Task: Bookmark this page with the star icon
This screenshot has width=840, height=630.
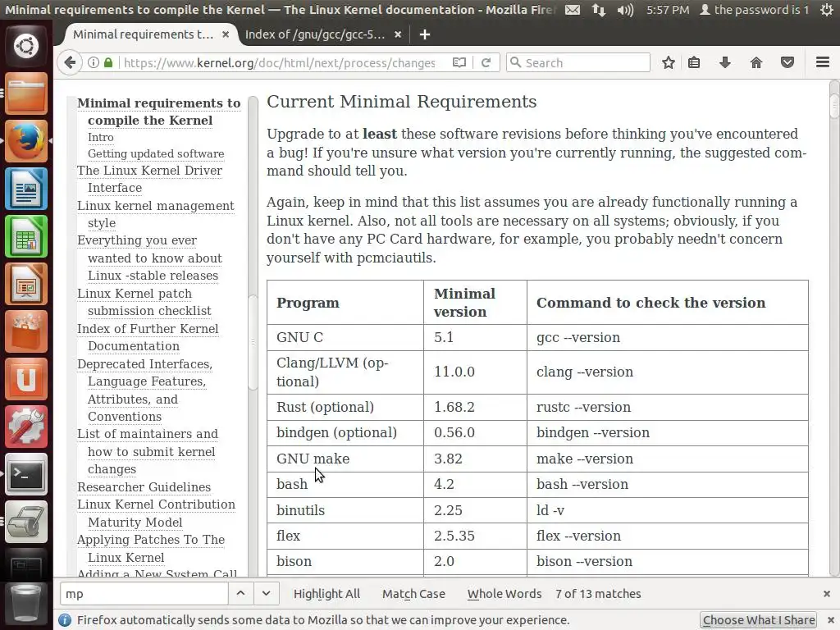Action: coord(668,62)
